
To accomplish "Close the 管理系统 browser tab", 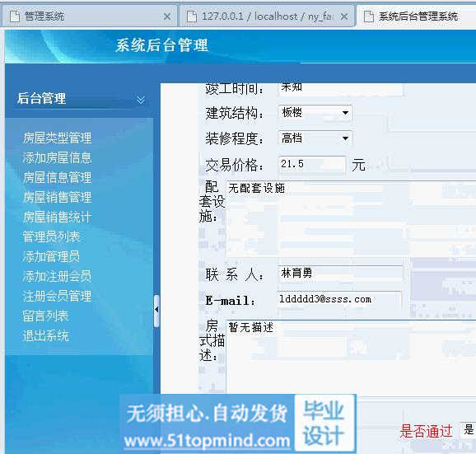I will coord(167,16).
